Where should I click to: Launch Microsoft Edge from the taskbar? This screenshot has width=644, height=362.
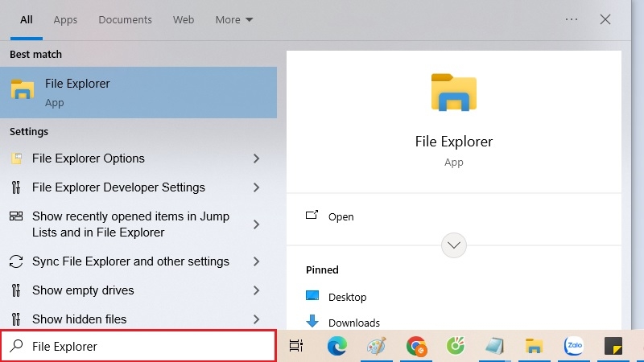[337, 346]
